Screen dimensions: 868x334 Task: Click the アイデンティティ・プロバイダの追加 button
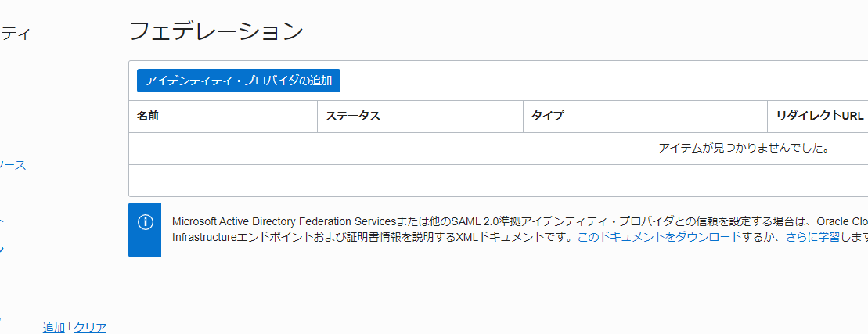point(239,81)
